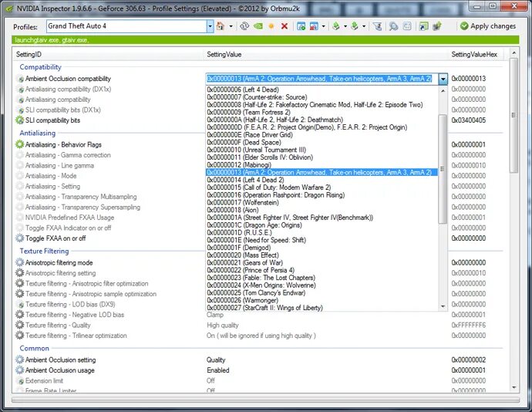Click the last toolbar icon before Apply

tap(437, 26)
